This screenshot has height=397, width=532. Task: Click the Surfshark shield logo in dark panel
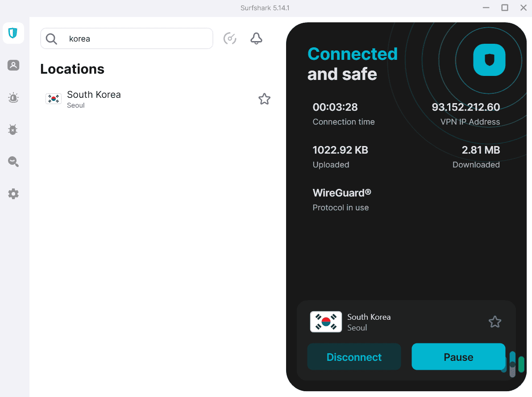489,59
